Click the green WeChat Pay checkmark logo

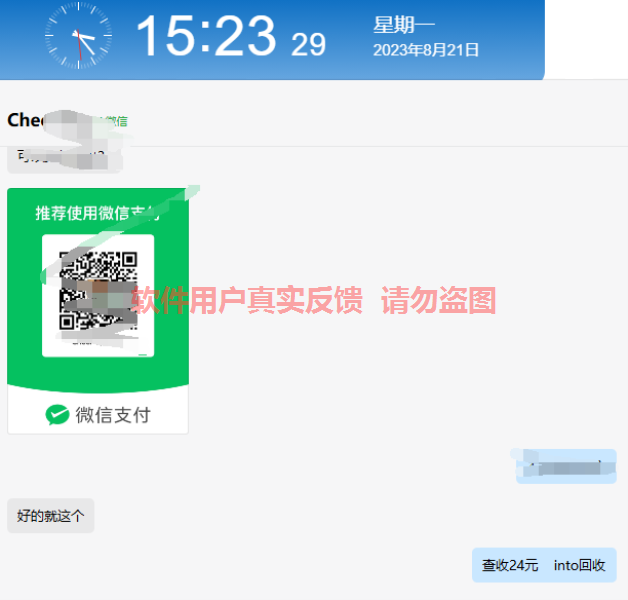(57, 415)
